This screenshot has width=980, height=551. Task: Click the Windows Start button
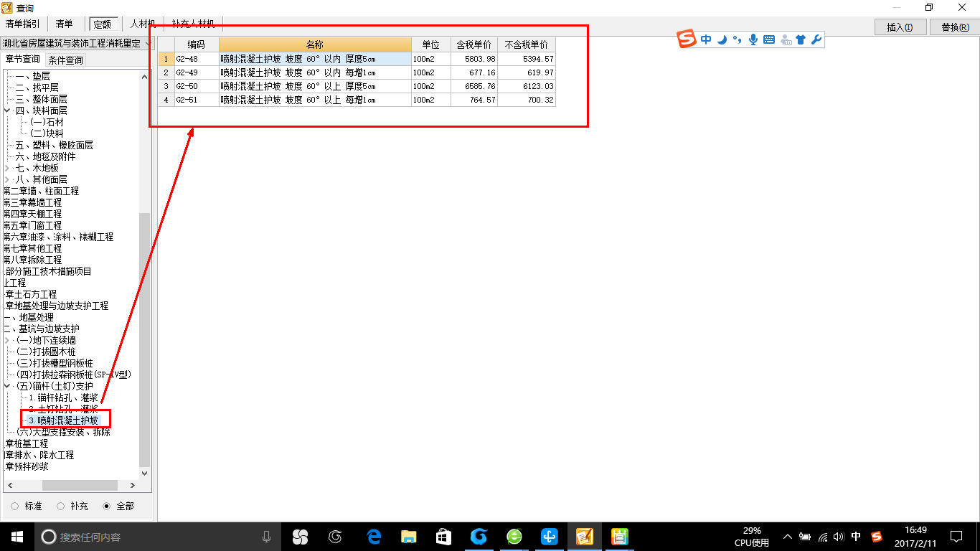[x=17, y=537]
